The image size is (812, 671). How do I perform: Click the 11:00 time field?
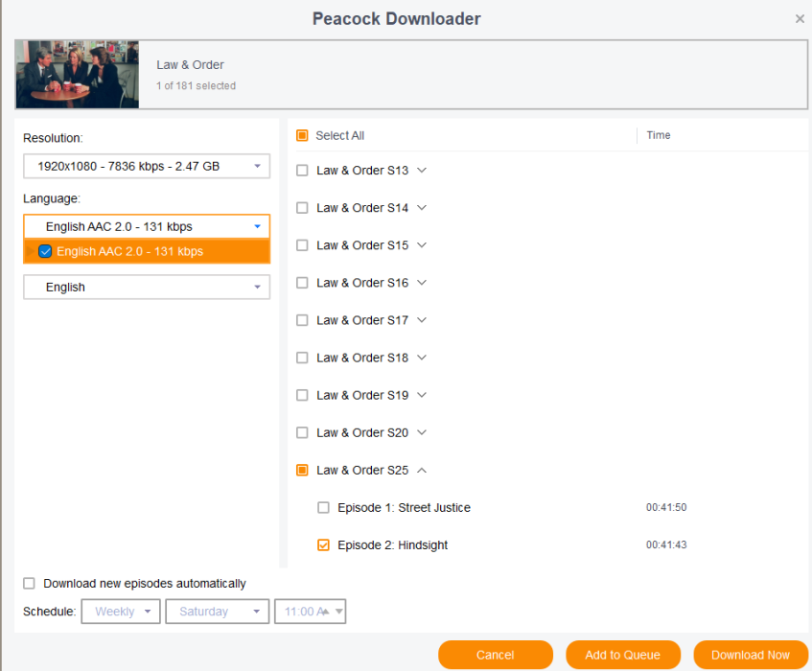click(x=310, y=612)
